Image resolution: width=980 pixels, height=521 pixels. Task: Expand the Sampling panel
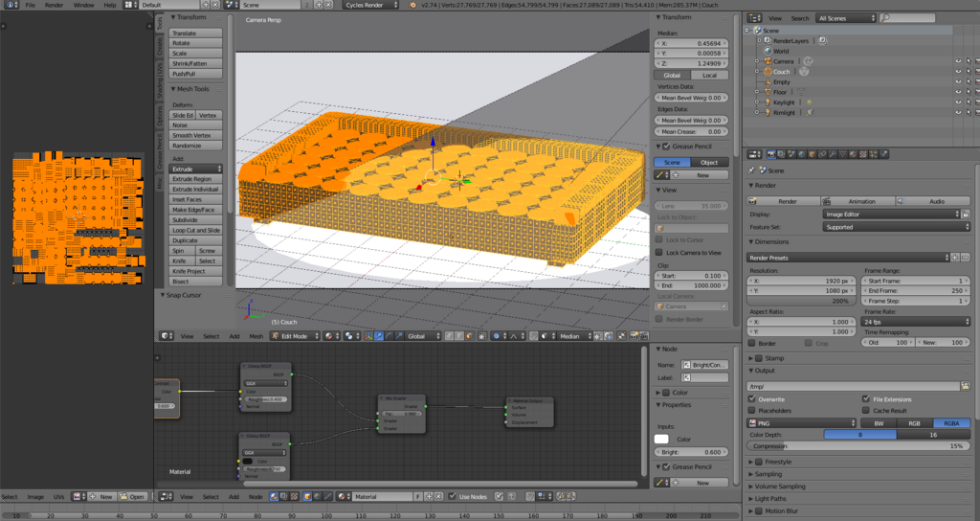pos(768,474)
